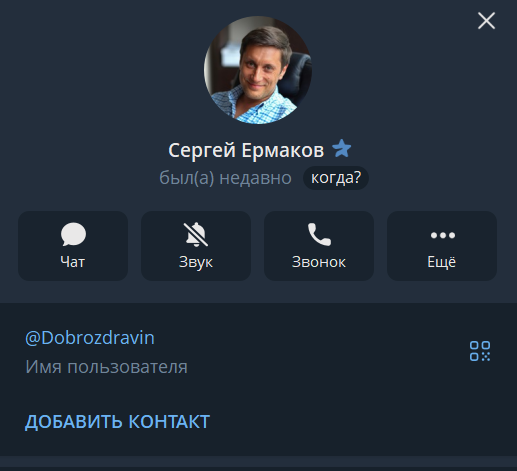Image resolution: width=517 pixels, height=471 pixels.
Task: Click the phone handset call icon
Action: coord(319,234)
